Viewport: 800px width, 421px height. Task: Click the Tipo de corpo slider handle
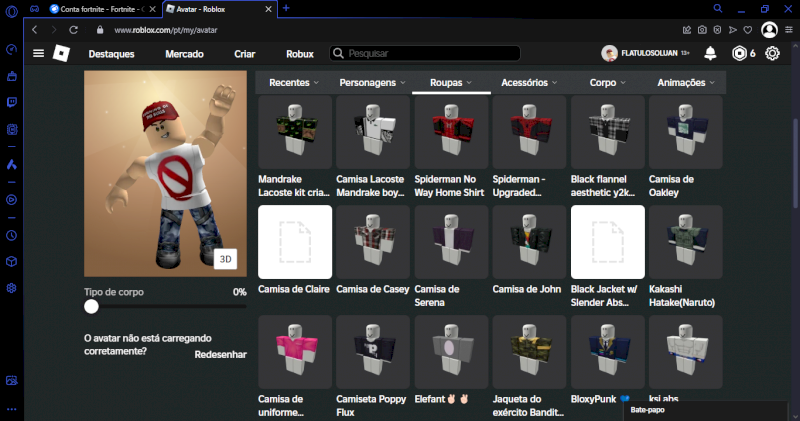(92, 308)
